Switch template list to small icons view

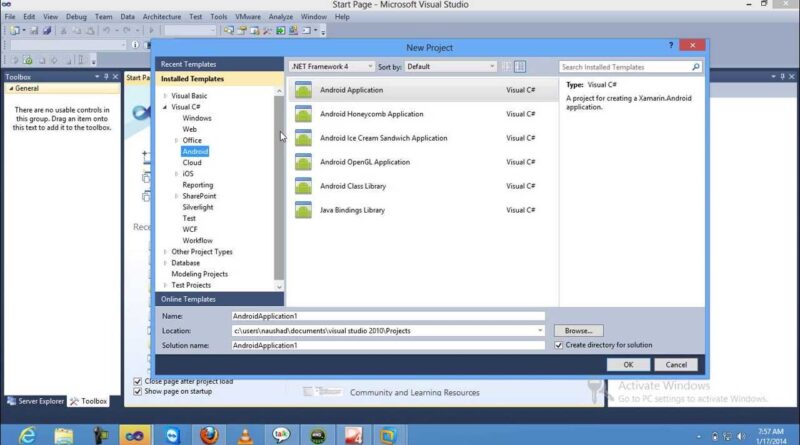tap(507, 67)
